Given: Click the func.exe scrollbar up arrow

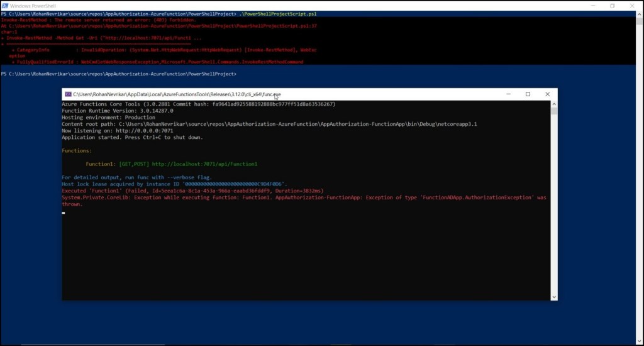Looking at the screenshot, I should click(554, 104).
